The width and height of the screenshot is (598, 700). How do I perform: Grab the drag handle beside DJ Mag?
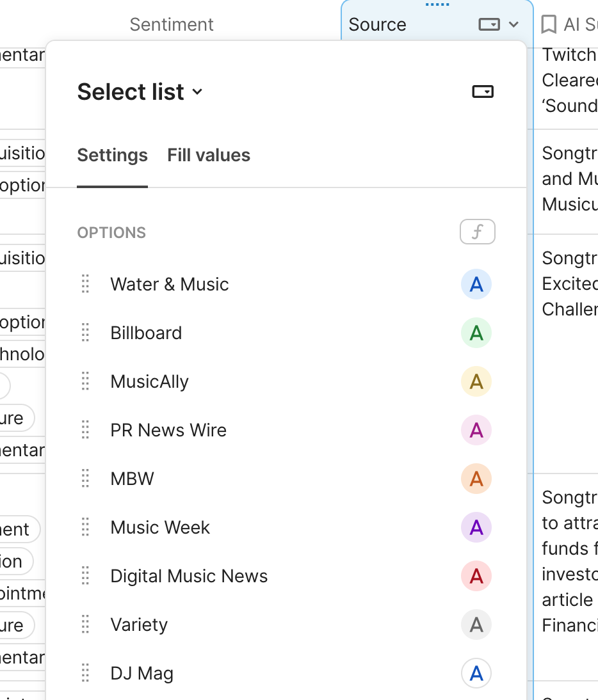(x=85, y=672)
